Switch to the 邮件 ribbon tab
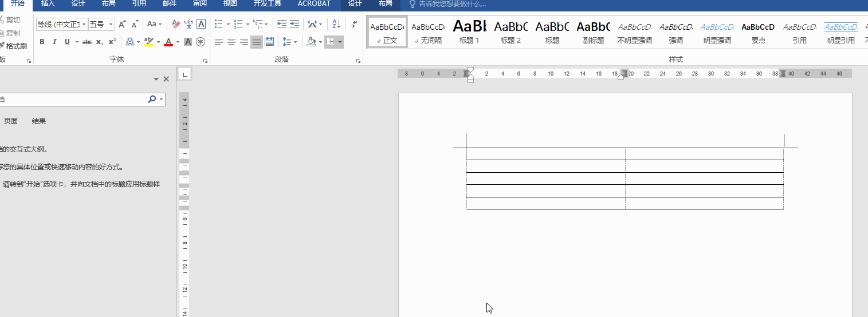This screenshot has height=317, width=868. click(170, 3)
